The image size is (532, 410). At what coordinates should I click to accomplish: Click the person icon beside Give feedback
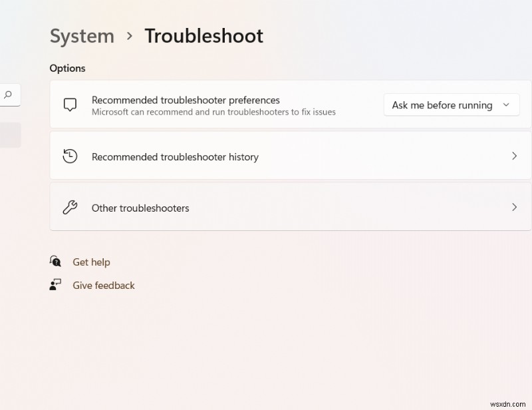pos(56,285)
